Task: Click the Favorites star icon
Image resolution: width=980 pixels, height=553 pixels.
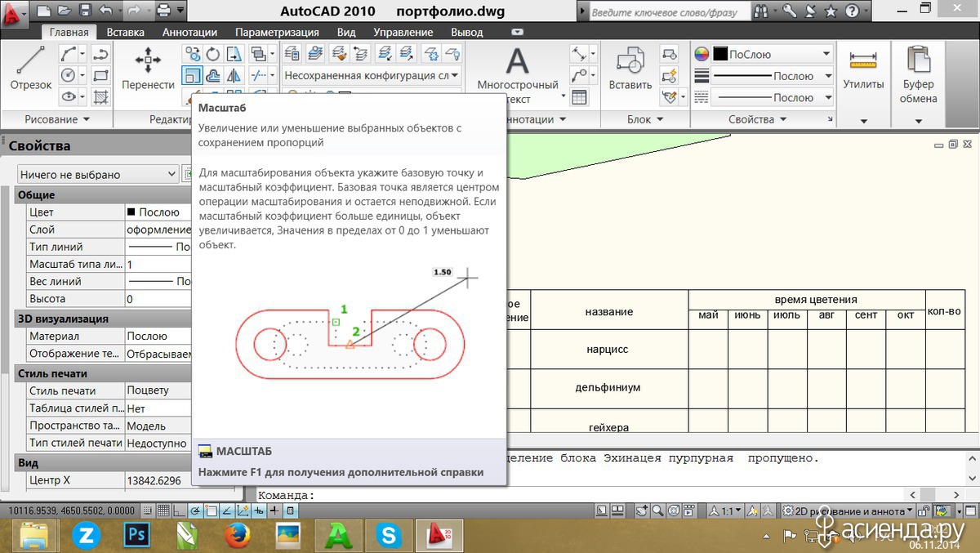Action: click(831, 11)
